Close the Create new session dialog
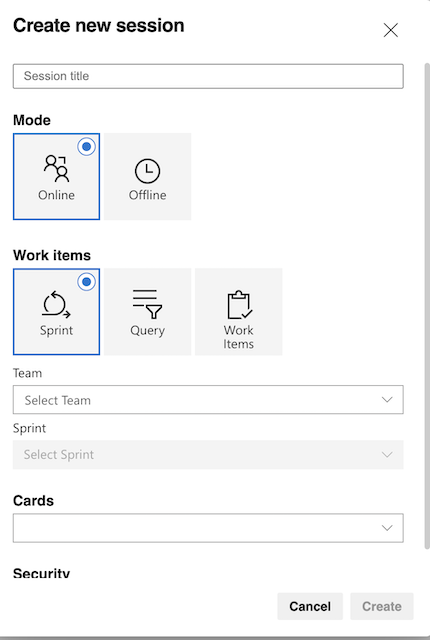The width and height of the screenshot is (430, 640). pos(390,30)
